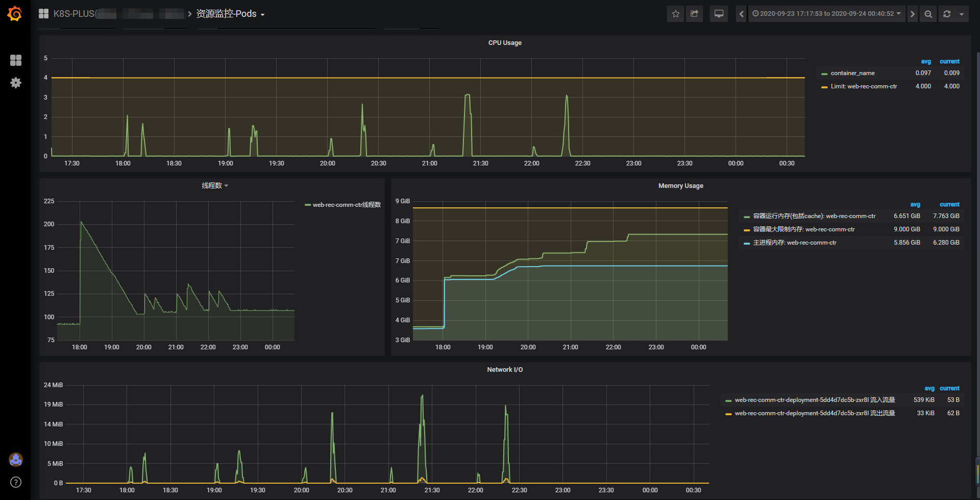Viewport: 980px width, 500px height.
Task: Open the time range picker
Action: click(826, 14)
